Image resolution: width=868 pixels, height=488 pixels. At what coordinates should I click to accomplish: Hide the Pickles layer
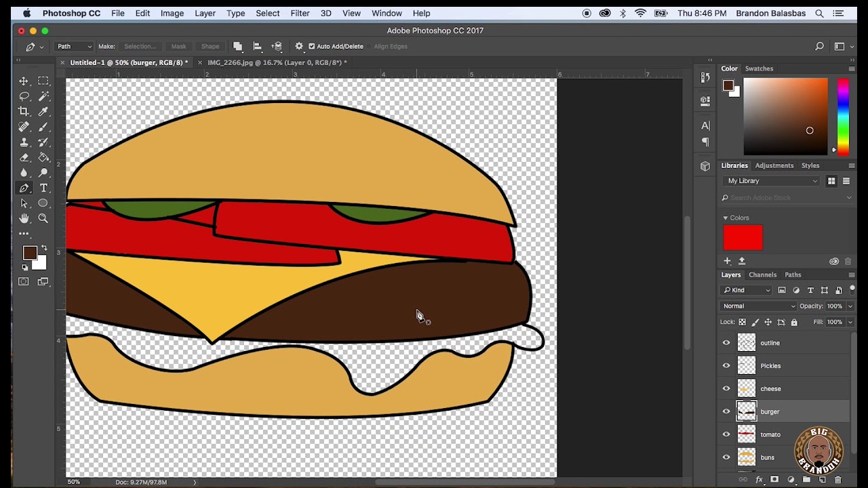pyautogui.click(x=726, y=366)
